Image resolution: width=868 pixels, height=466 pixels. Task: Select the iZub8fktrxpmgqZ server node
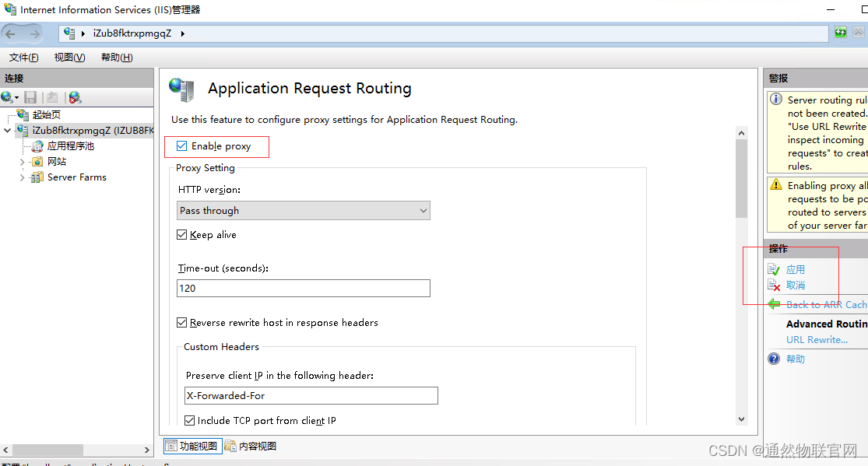tap(93, 131)
